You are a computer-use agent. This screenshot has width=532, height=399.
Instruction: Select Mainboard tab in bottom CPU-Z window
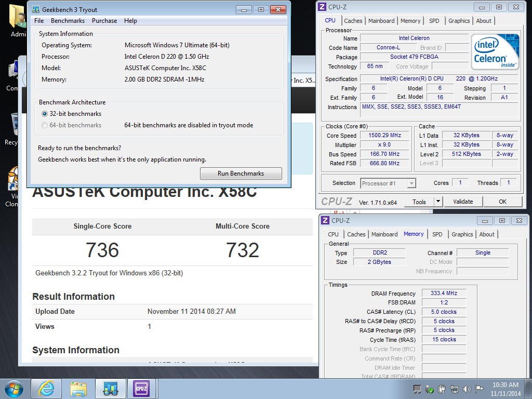[384, 234]
